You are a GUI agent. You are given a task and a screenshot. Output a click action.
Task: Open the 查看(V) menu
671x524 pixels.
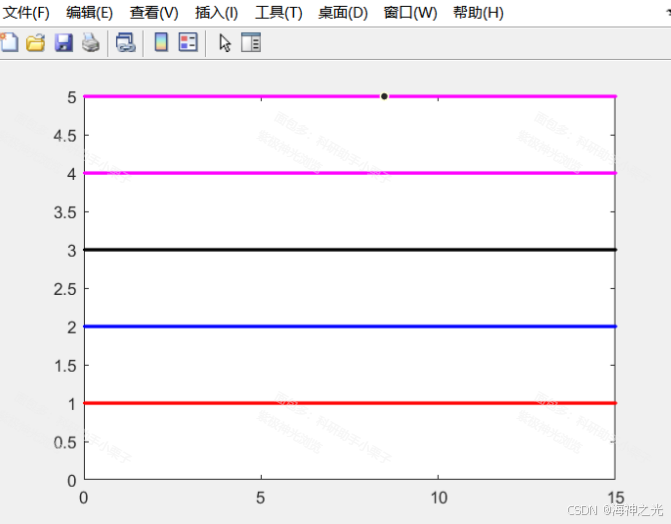[x=154, y=13]
